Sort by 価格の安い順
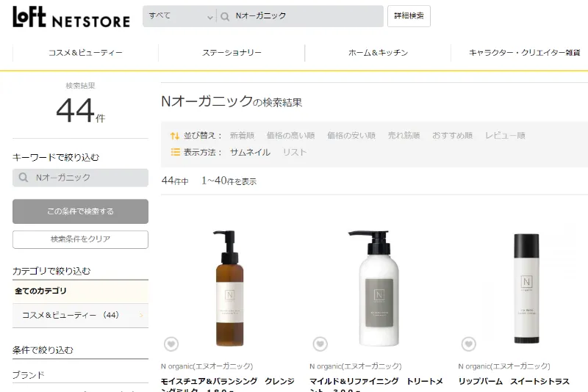The width and height of the screenshot is (588, 392). point(351,136)
